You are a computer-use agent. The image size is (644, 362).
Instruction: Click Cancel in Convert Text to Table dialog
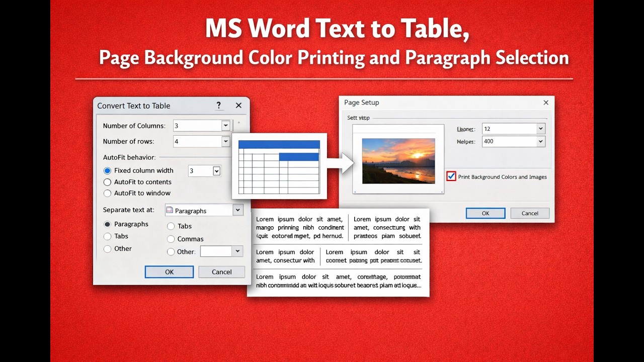221,272
